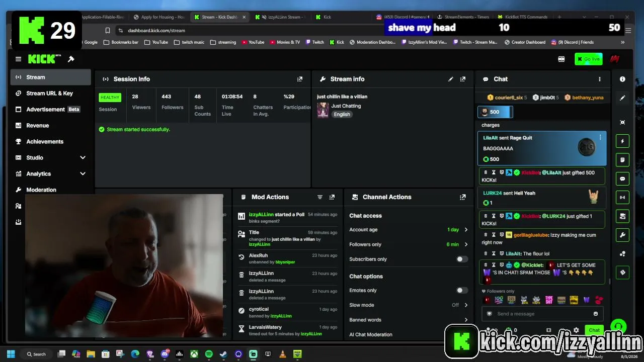Screen dimensions: 644x362
Task: Click the pin icon next to Kick logo
Action: (71, 59)
